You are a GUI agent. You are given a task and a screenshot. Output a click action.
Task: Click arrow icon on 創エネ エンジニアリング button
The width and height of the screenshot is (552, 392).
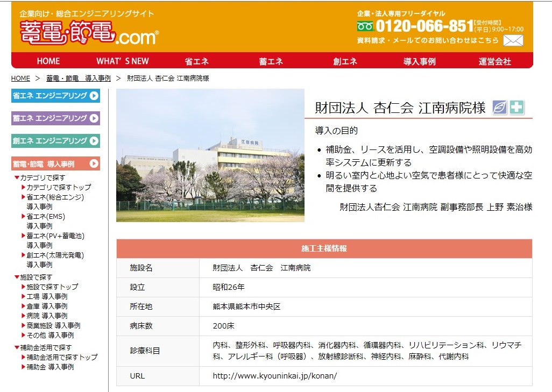click(x=94, y=141)
